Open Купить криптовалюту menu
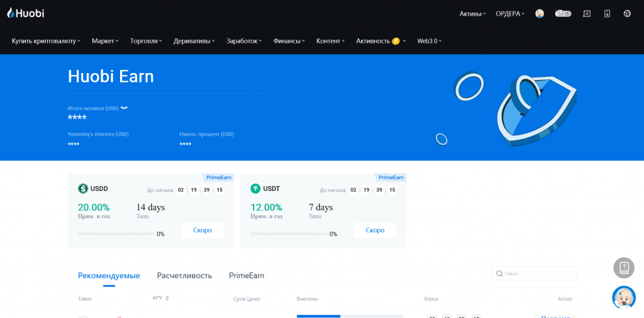This screenshot has height=318, width=644. click(x=45, y=41)
